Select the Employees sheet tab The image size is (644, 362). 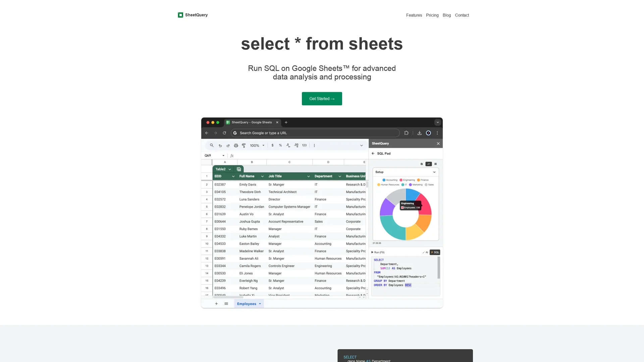[249, 304]
